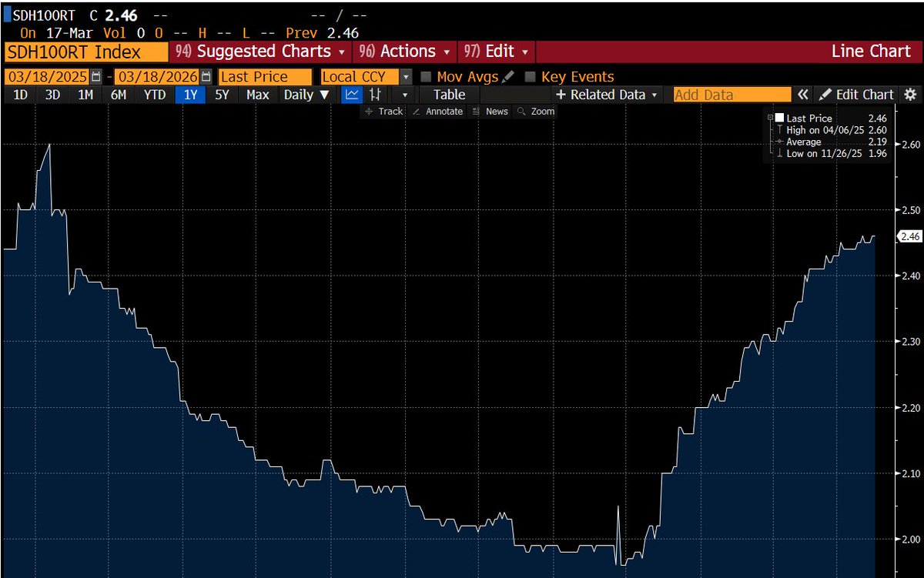Click the Add Data input field
This screenshot has height=578, width=924.
732,95
